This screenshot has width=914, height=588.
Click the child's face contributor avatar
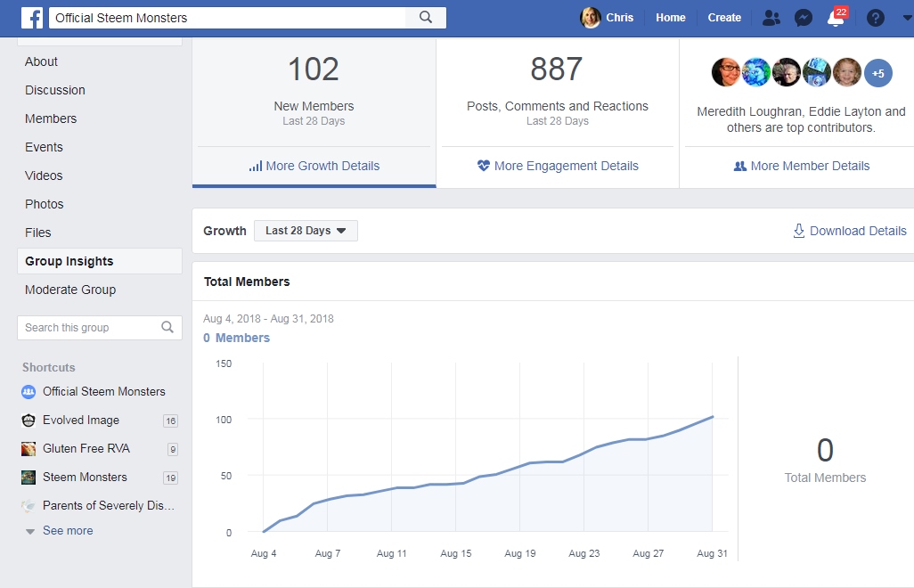tap(847, 72)
